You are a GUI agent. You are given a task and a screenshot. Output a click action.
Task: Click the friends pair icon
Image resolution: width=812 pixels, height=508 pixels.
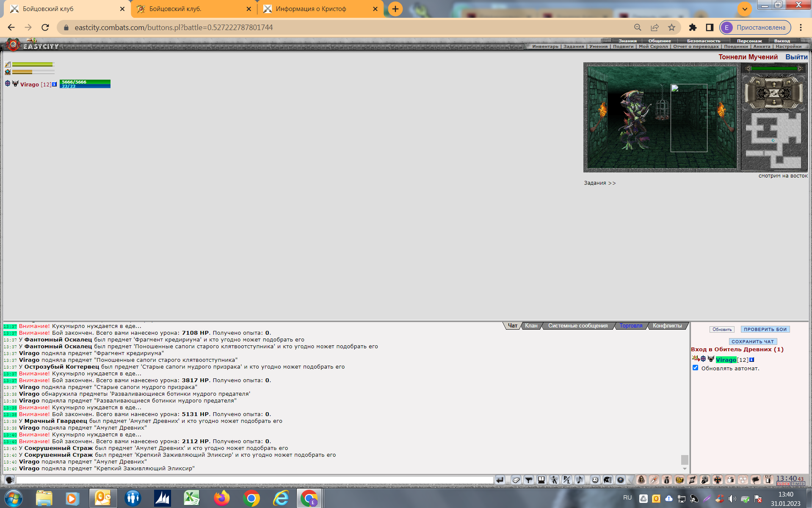730,480
